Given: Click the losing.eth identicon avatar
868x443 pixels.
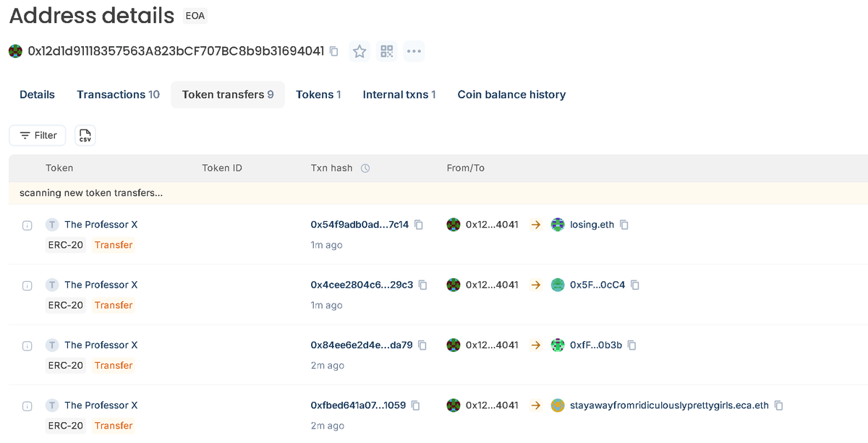Looking at the screenshot, I should (558, 225).
